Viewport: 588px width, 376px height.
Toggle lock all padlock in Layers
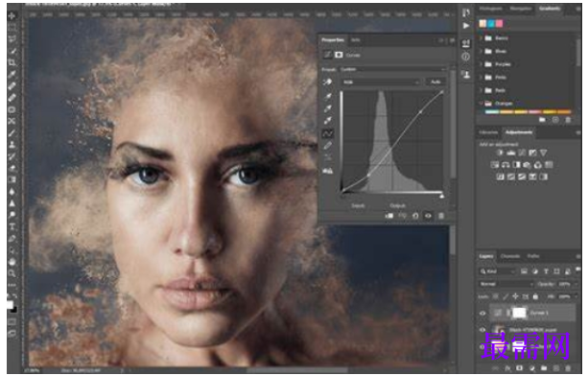tap(535, 296)
